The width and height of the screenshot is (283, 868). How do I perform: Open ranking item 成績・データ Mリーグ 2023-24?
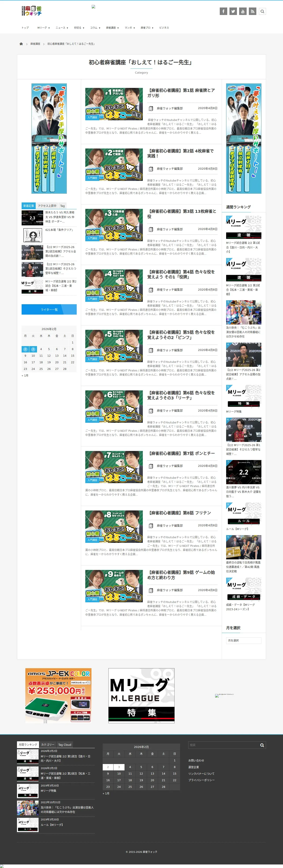point(241,607)
